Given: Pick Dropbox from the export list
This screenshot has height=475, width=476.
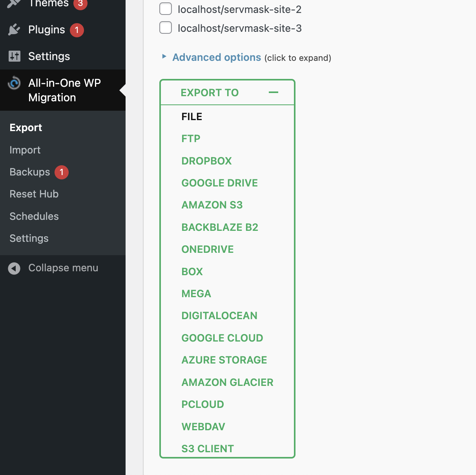Looking at the screenshot, I should coord(207,161).
